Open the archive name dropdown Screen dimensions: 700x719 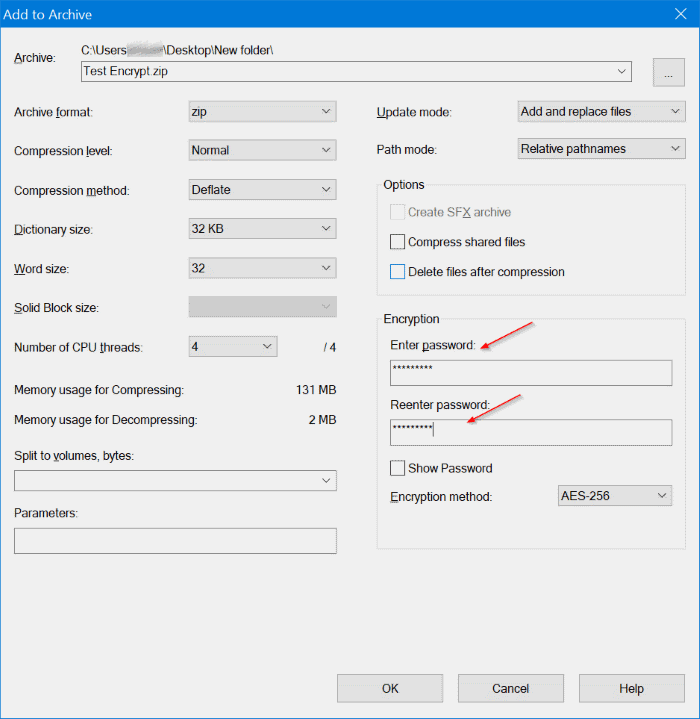click(x=621, y=72)
